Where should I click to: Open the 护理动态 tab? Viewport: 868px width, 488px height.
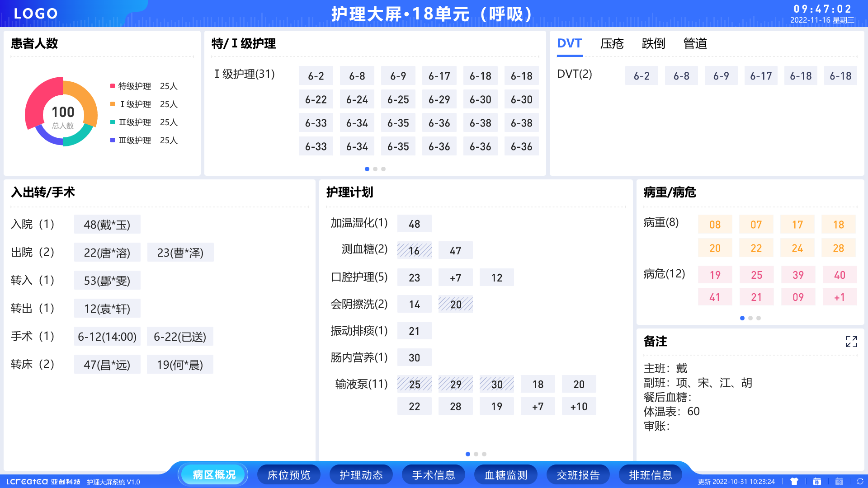[x=361, y=475]
